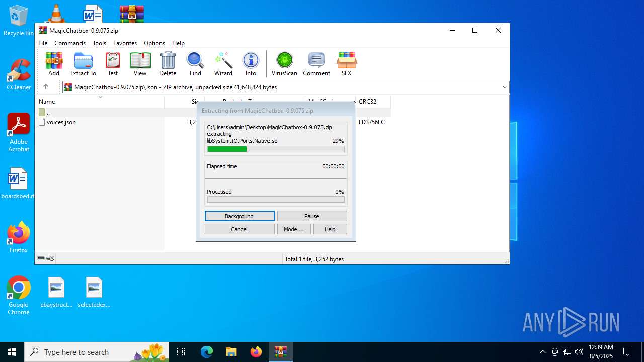This screenshot has width=644, height=362.
Task: Open the Adobe Acrobat desktop shortcut
Action: click(x=19, y=133)
